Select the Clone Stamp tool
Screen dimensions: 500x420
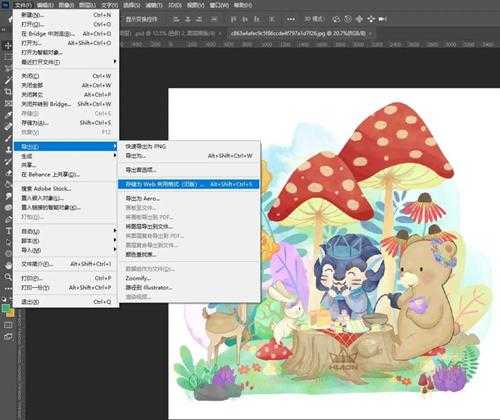7,150
